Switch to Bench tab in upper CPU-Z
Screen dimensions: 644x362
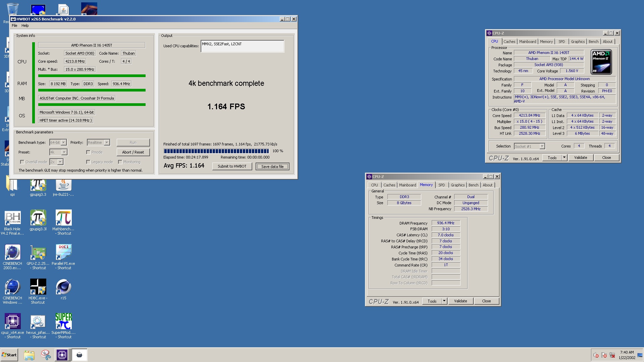pyautogui.click(x=593, y=42)
